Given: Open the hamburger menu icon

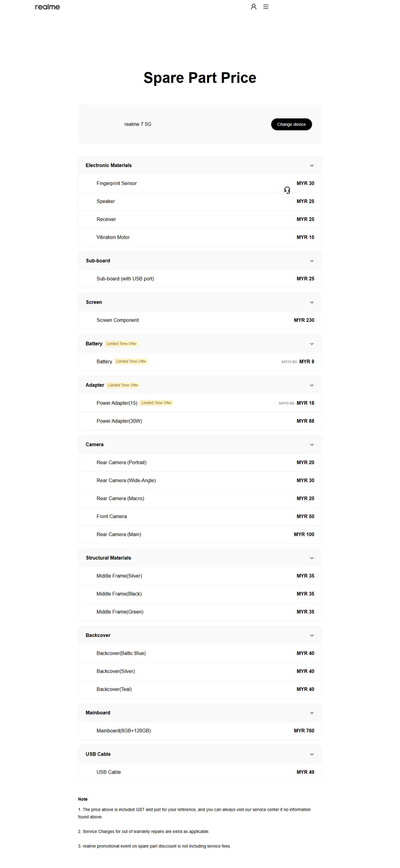Looking at the screenshot, I should (x=266, y=7).
